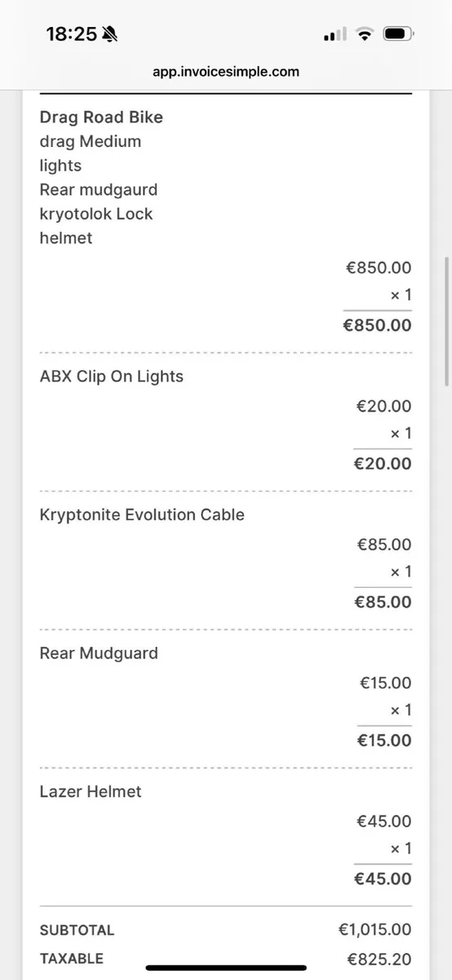Viewport: 452px width, 980px height.
Task: Tap the cellular signal bars icon
Action: 335,34
